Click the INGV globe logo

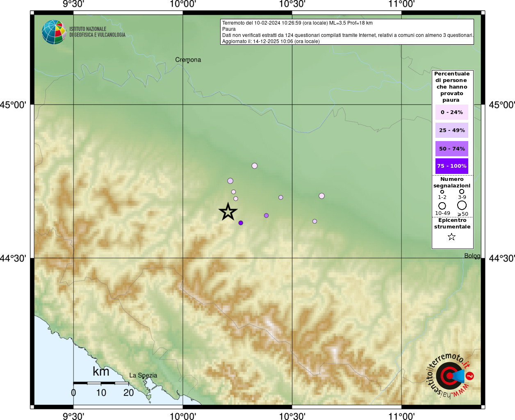pos(54,32)
